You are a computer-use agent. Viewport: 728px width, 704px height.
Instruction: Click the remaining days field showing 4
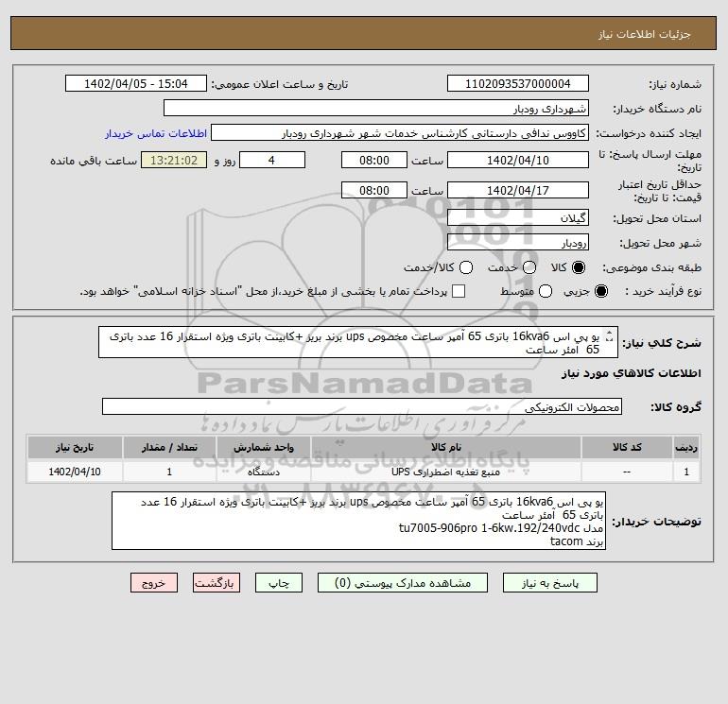[272, 160]
